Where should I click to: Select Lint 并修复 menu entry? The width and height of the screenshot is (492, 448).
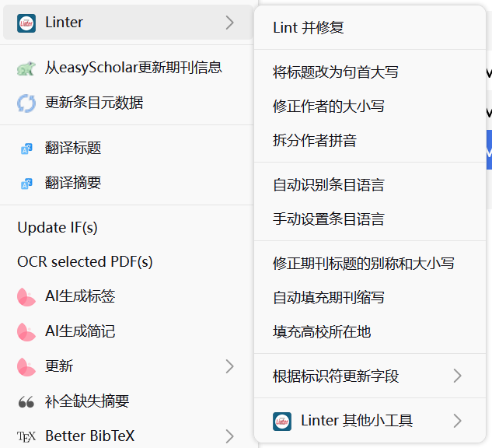[x=309, y=28]
